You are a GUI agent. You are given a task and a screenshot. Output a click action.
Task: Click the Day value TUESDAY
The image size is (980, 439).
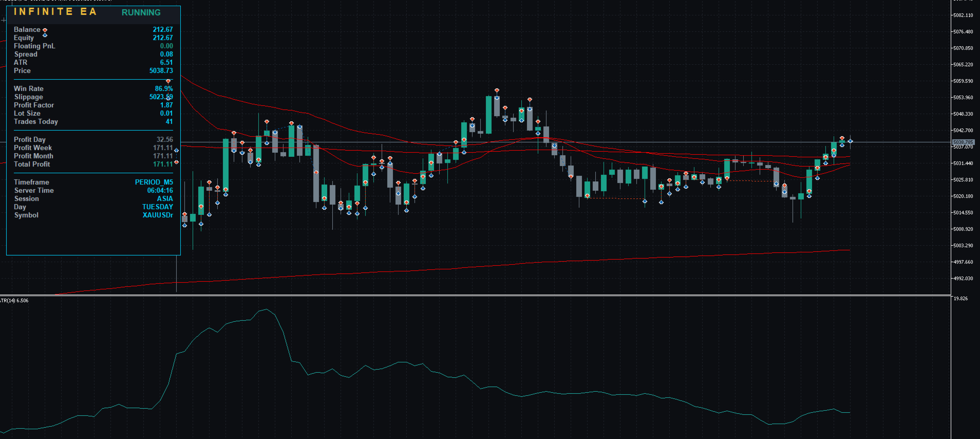tap(158, 207)
